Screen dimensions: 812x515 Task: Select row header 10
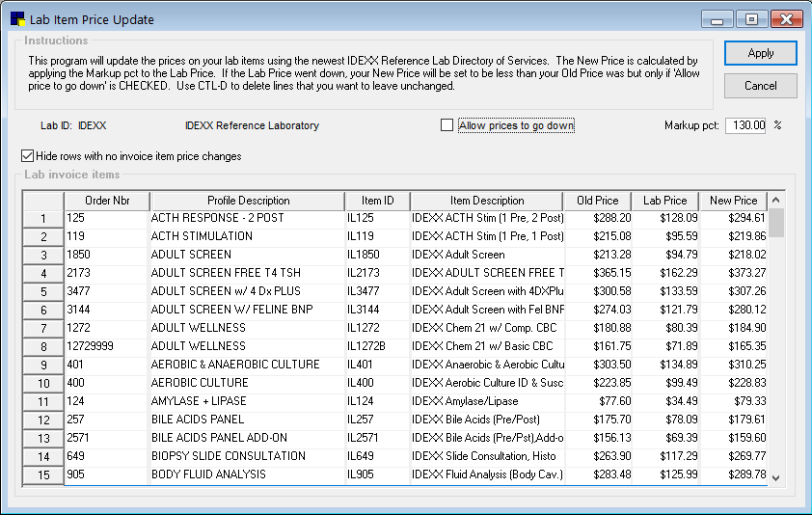[43, 384]
